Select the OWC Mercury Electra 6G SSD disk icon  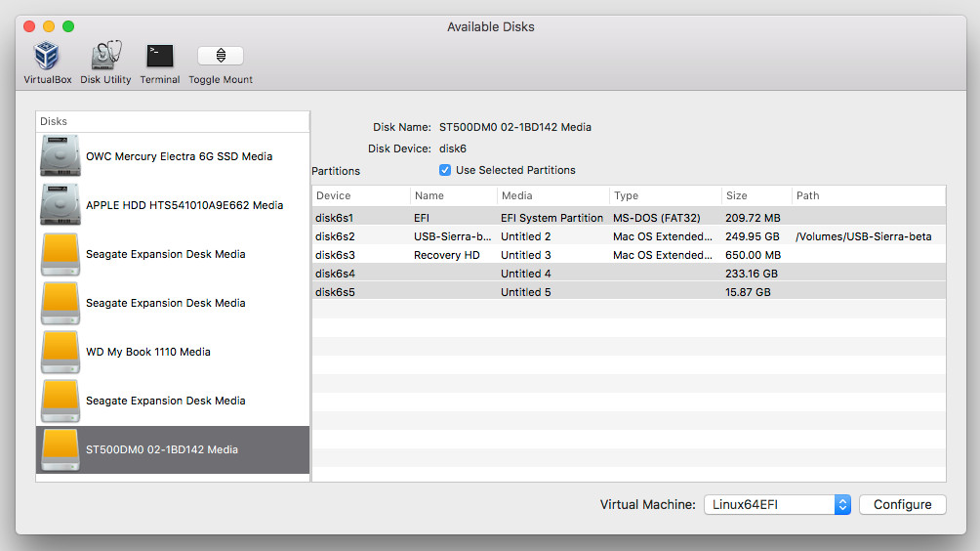coord(60,156)
